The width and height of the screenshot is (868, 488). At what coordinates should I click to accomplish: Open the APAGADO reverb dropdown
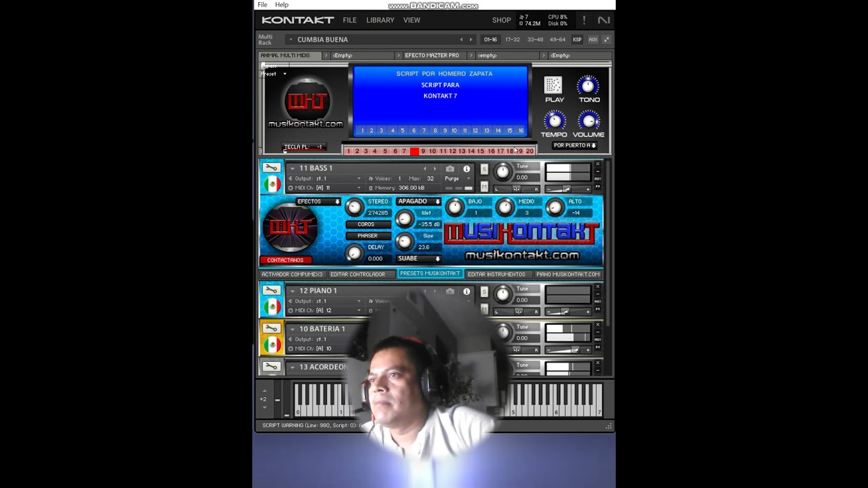pos(418,201)
